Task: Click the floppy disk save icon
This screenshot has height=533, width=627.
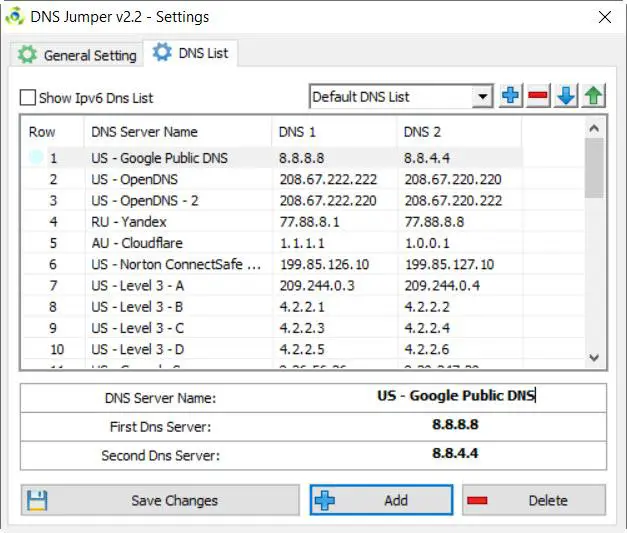Action: 37,501
